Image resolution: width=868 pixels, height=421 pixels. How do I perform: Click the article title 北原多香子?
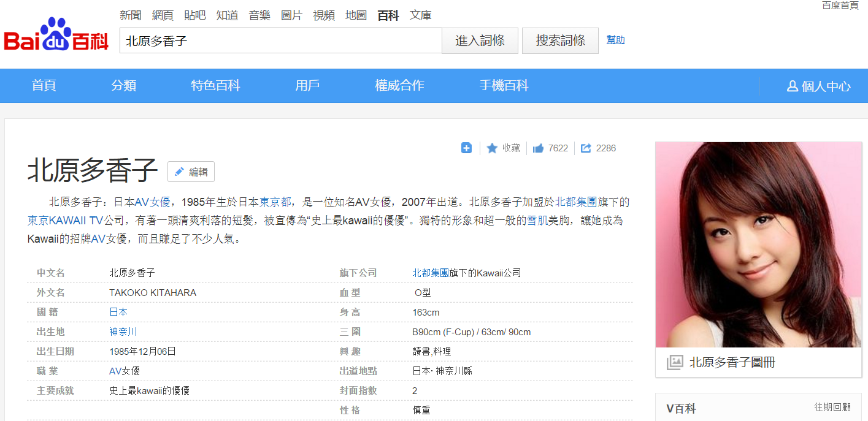pyautogui.click(x=93, y=170)
